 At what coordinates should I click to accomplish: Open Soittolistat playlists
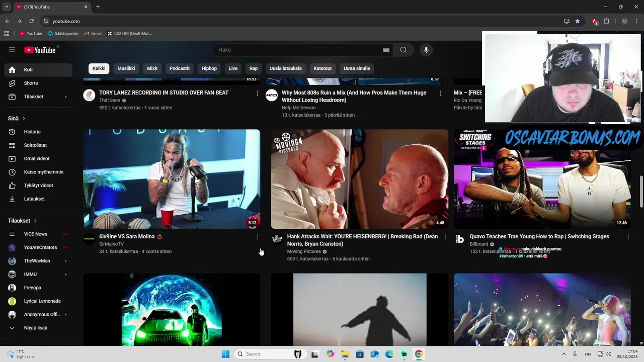coord(38,145)
